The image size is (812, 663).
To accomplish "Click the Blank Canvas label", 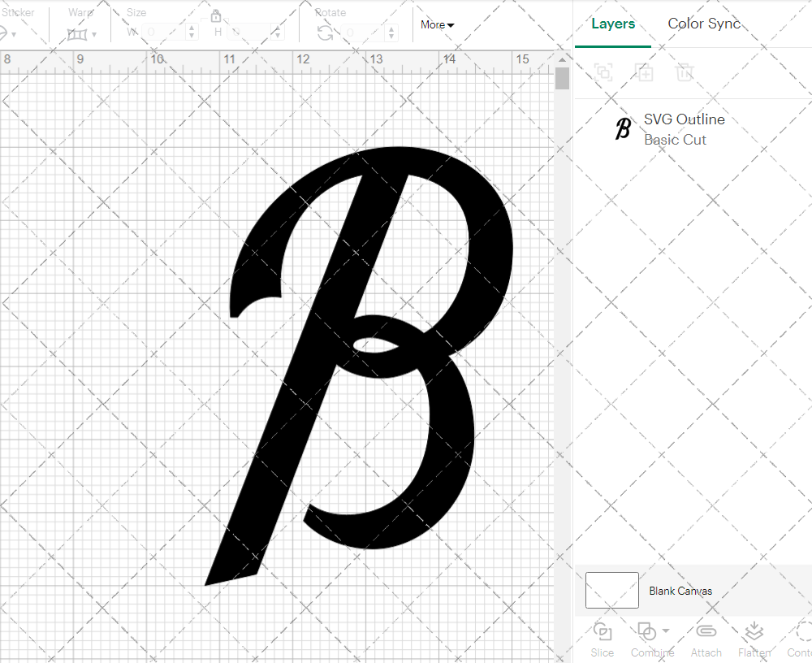I will (x=680, y=591).
